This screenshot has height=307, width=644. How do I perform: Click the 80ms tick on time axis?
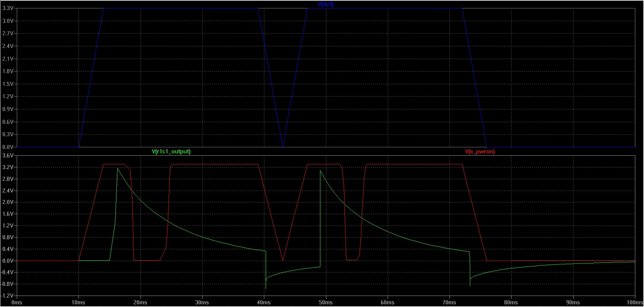511,303
